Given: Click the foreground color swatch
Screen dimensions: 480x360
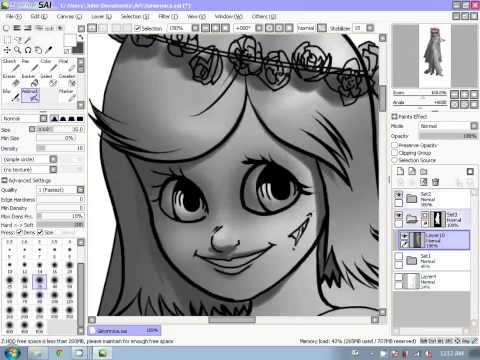Looking at the screenshot, I should 70,40.
